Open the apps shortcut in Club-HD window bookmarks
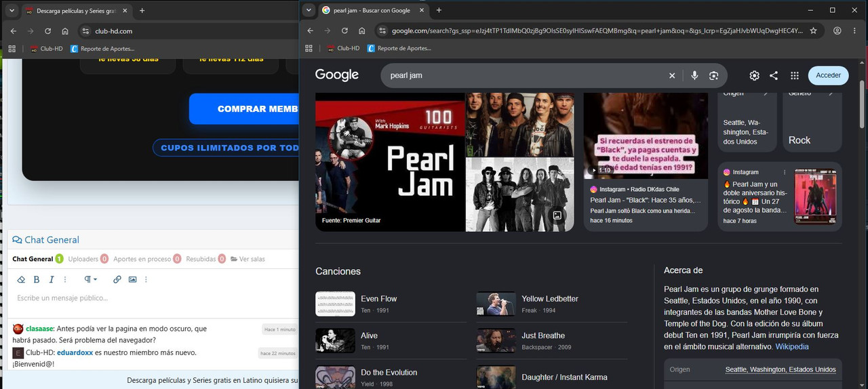The height and width of the screenshot is (389, 868). (12, 48)
